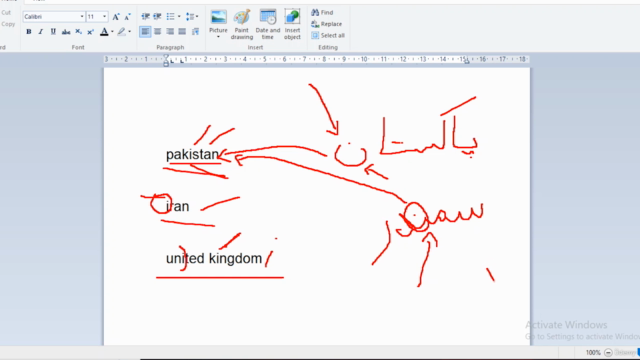Screen dimensions: 640x360
Task: Click the first-line indent marker on ruler
Action: (166, 57)
